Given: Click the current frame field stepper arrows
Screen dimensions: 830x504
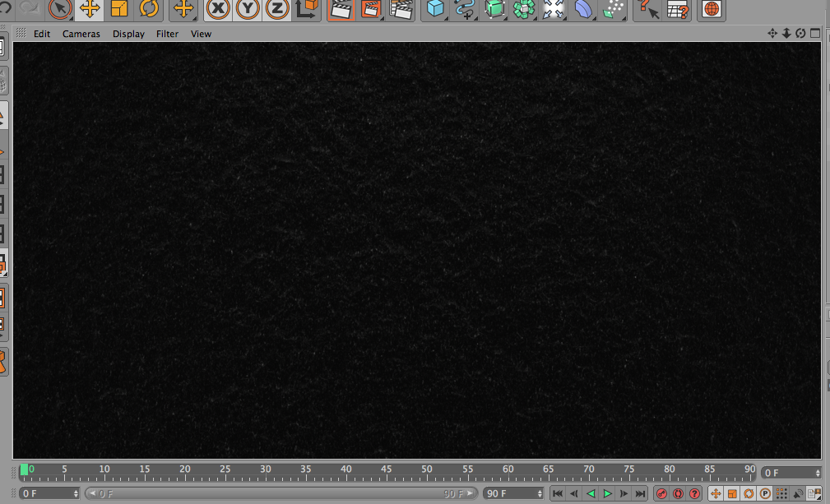Looking at the screenshot, I should pos(818,473).
